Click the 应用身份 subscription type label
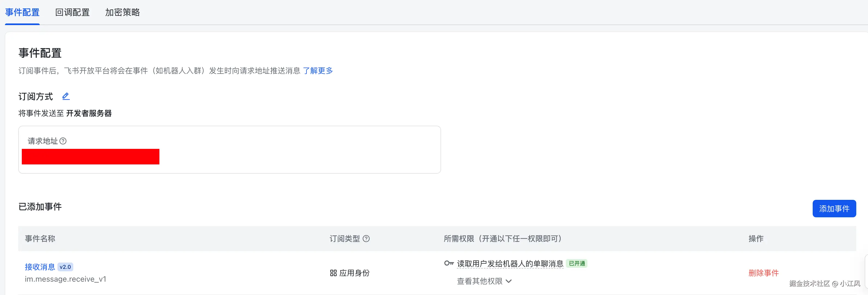The image size is (868, 295). pos(354,273)
